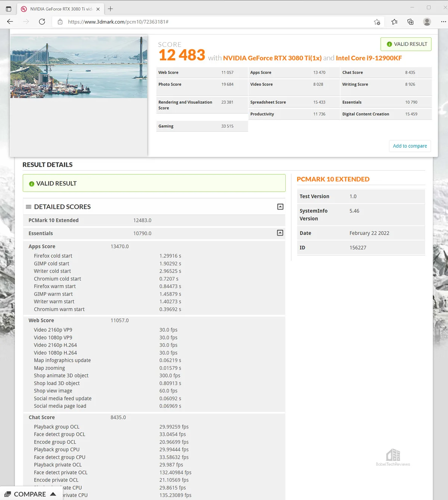This screenshot has height=500, width=448.
Task: Click the site lock icon in address bar
Action: point(60,22)
